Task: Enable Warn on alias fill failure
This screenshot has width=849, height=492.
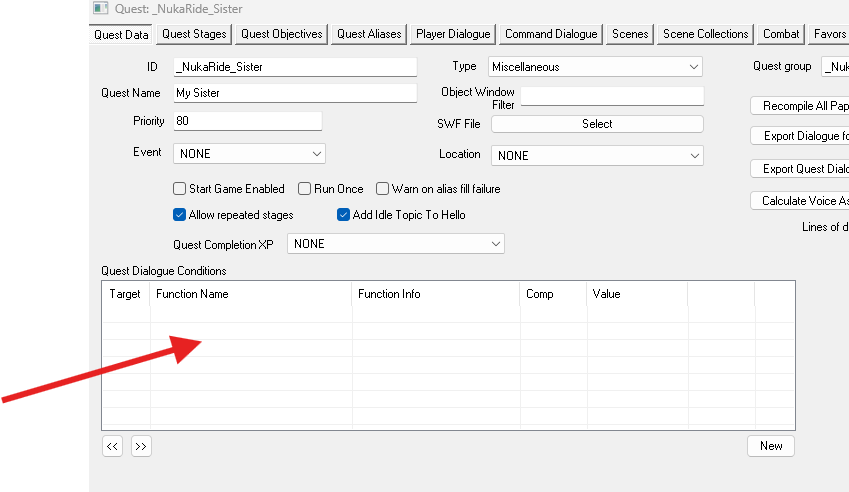Action: coord(382,188)
